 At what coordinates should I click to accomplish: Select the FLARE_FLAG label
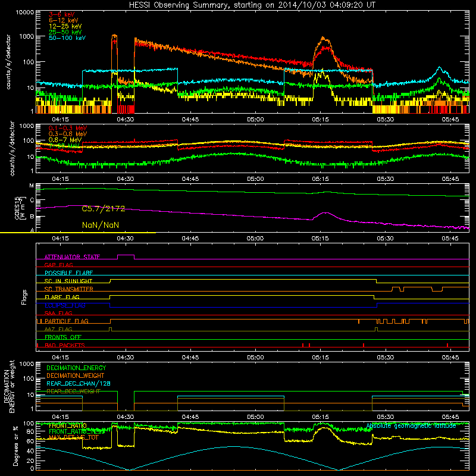click(62, 297)
